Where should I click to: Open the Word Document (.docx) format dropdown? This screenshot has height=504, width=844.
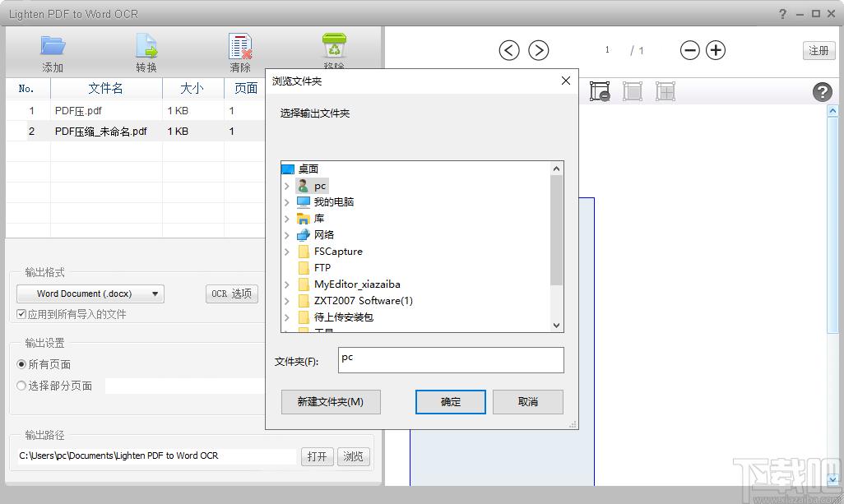pos(90,294)
